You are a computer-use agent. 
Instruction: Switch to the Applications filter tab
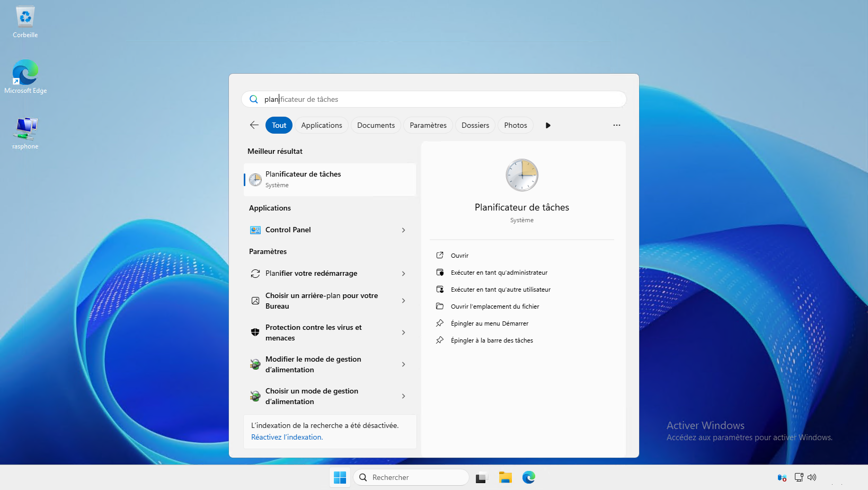tap(321, 125)
